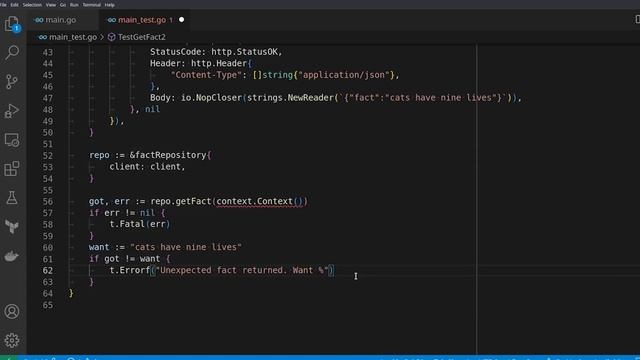Open the Explorer view in activity bar
640x360 pixels.
(x=12, y=24)
